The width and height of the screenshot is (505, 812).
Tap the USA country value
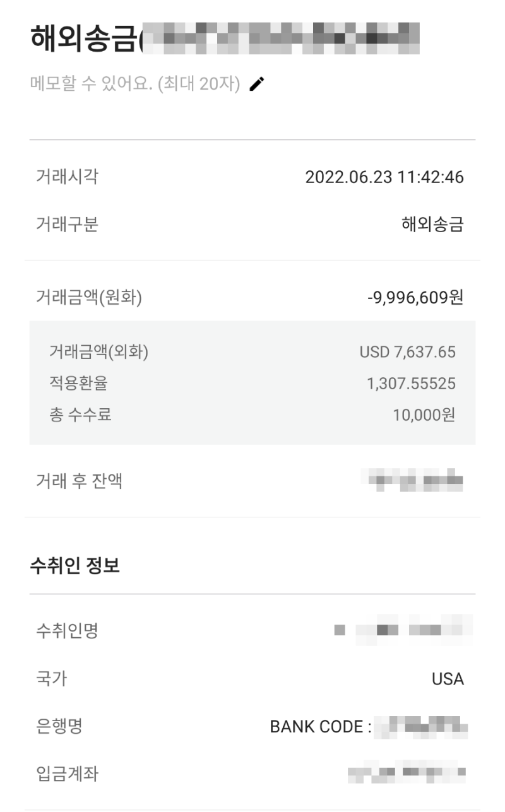tap(448, 679)
